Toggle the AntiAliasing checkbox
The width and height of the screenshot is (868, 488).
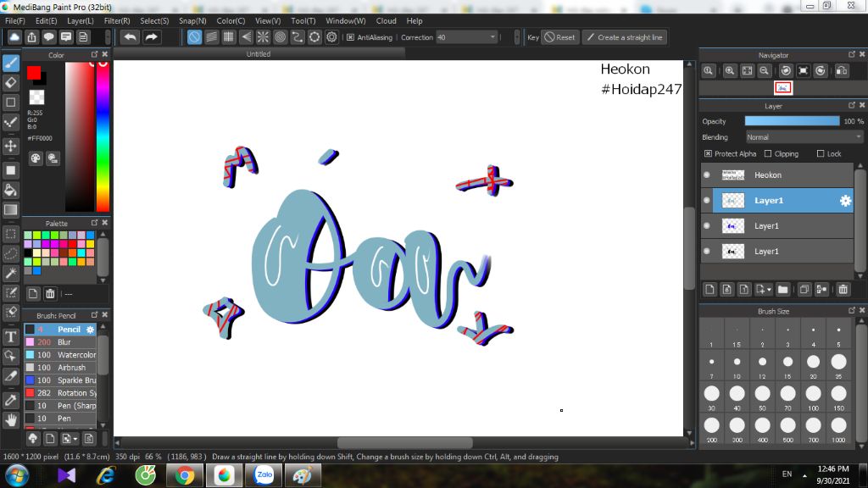[x=350, y=37]
